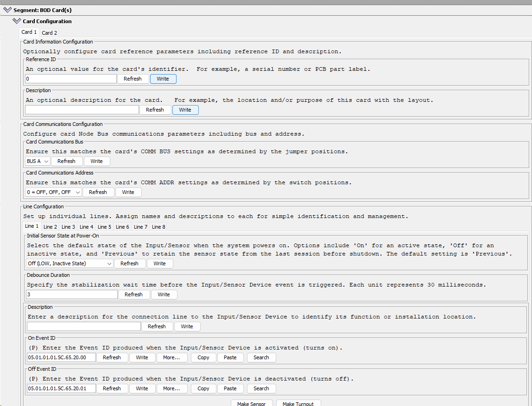Refresh the card Description field

pos(155,110)
